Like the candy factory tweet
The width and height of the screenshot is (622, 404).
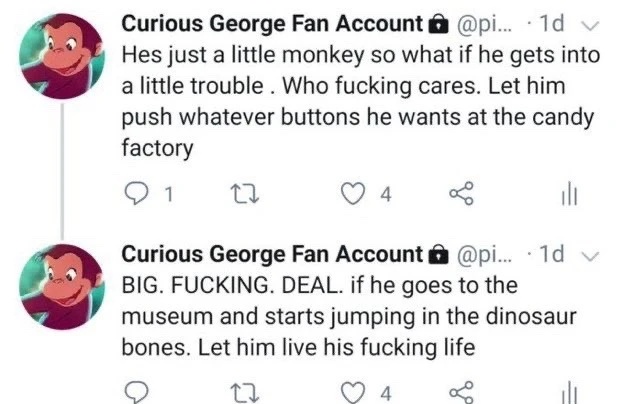click(x=353, y=194)
